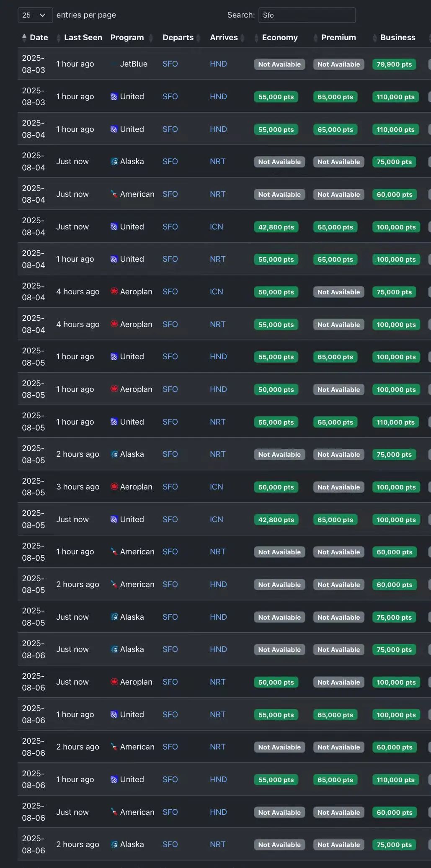Click the Departs column sort arrows
This screenshot has width=431, height=868.
tap(198, 38)
